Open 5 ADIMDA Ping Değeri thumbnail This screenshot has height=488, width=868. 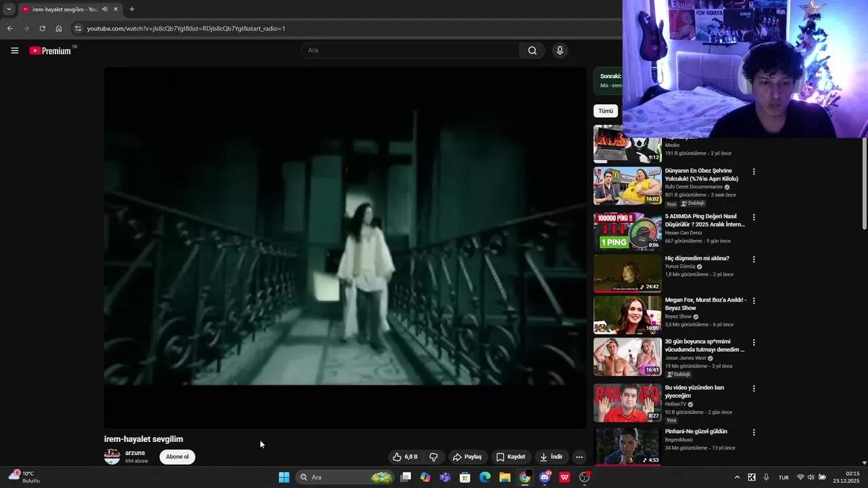pos(627,232)
